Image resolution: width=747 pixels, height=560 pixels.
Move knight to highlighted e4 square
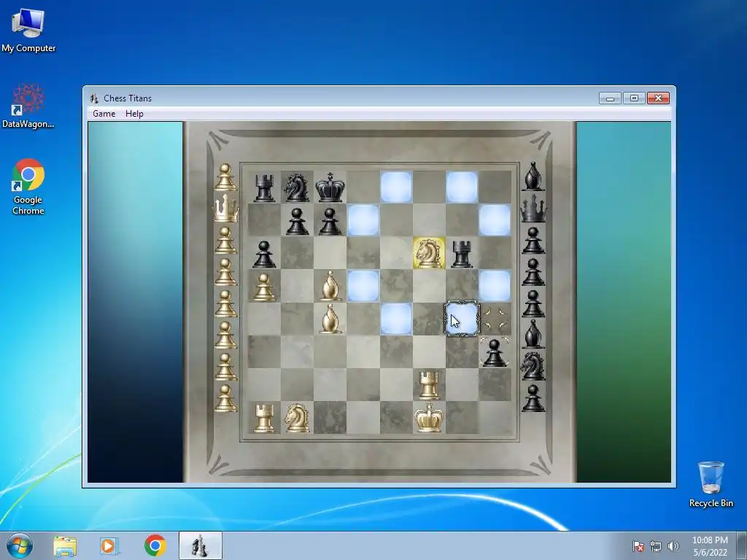pos(396,319)
